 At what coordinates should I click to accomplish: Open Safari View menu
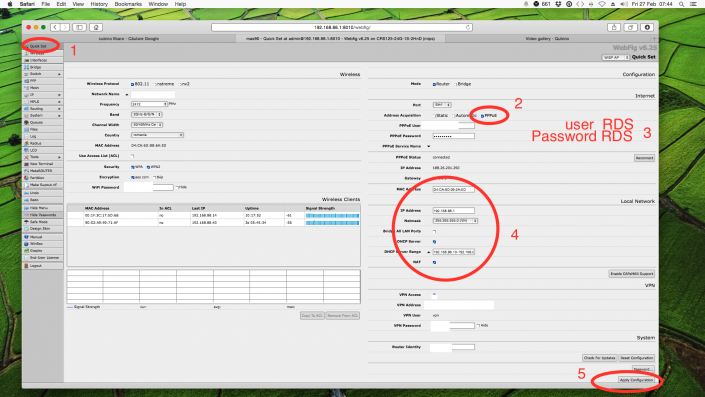pyautogui.click(x=78, y=4)
